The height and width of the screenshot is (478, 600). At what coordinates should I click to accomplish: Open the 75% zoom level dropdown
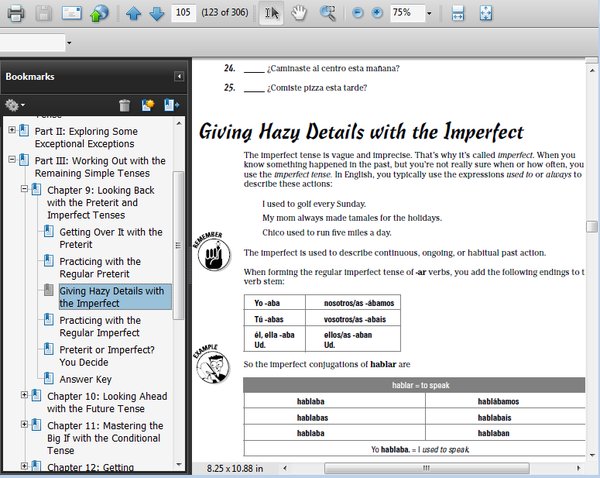tap(429, 13)
